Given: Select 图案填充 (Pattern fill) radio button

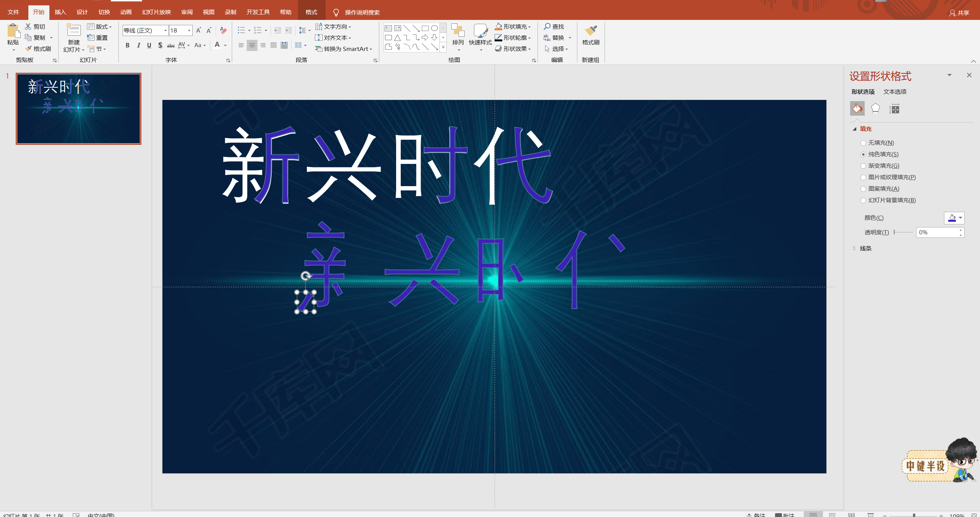Looking at the screenshot, I should pos(863,189).
